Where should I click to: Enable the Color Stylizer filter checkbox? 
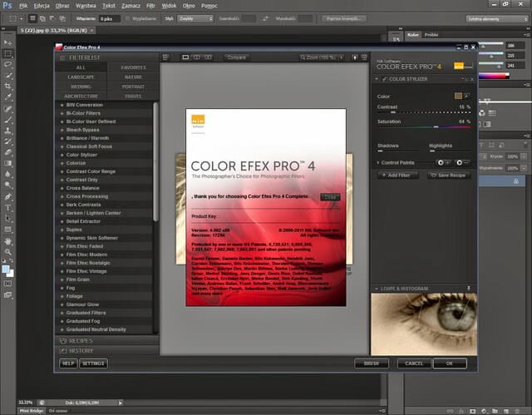[384, 79]
